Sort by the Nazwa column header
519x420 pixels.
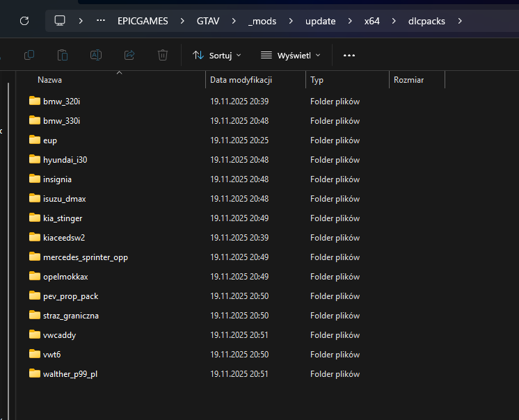50,80
